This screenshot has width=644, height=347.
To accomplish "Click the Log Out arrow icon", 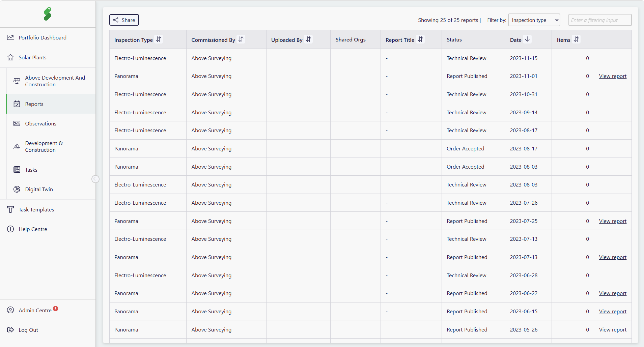I will pyautogui.click(x=10, y=330).
